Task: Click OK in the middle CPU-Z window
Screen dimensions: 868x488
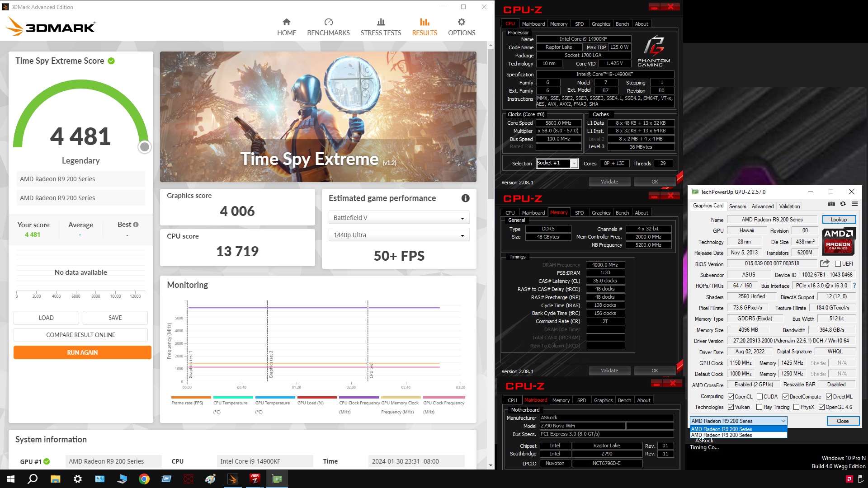Action: click(x=655, y=371)
